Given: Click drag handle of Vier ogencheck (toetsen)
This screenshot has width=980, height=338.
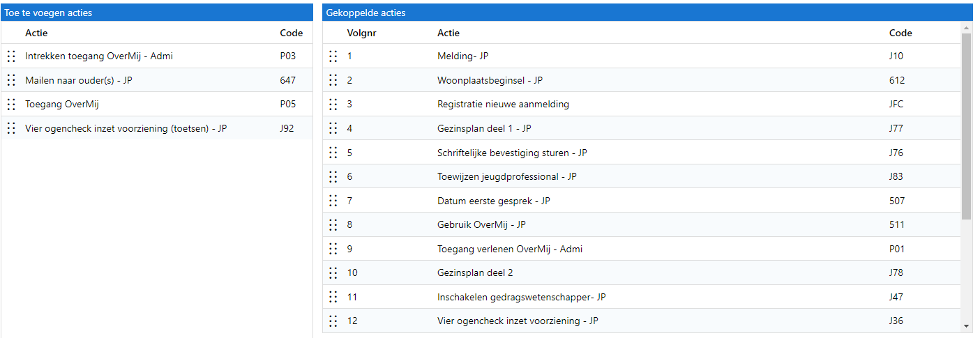Looking at the screenshot, I should (x=11, y=128).
